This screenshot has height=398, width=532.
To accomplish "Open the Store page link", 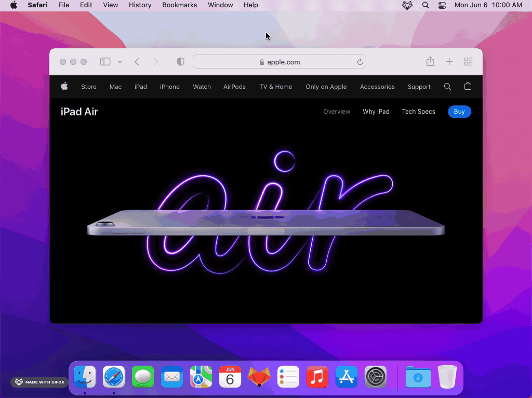I will (x=89, y=87).
